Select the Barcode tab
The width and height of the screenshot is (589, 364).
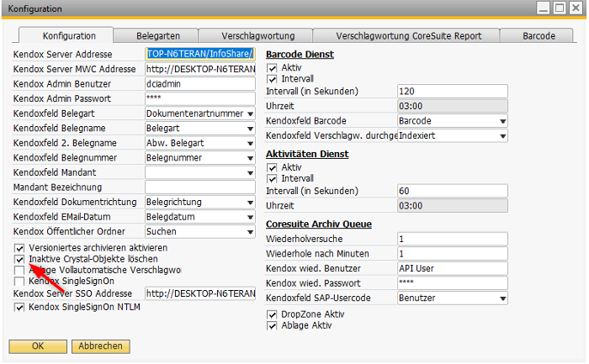(x=539, y=36)
